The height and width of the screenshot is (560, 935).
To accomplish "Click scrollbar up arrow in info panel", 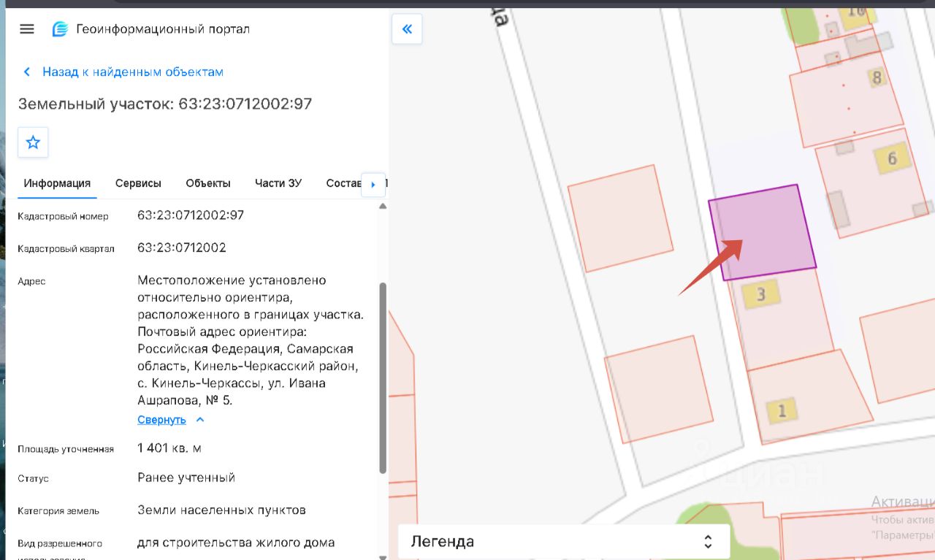I will 383,207.
